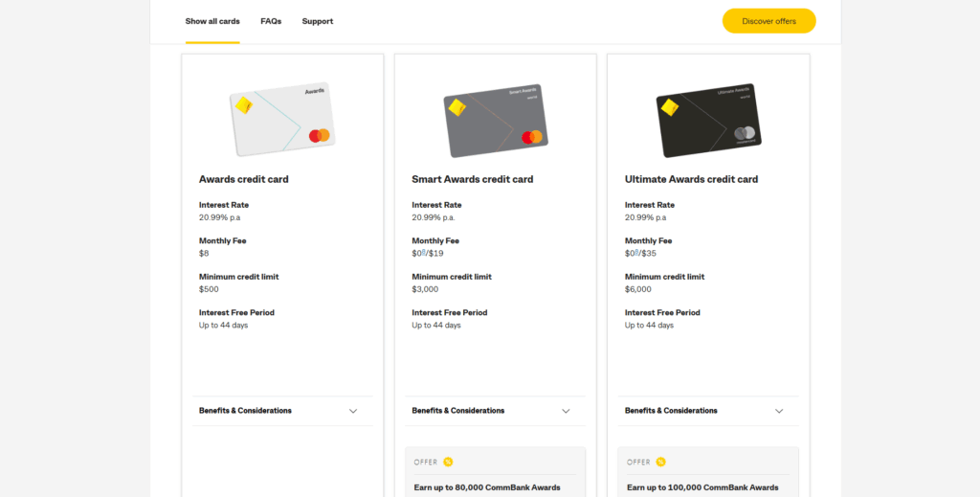This screenshot has height=497, width=980.
Task: Expand Ultimate Awards Benefits & Considerations chevron
Action: 779,411
